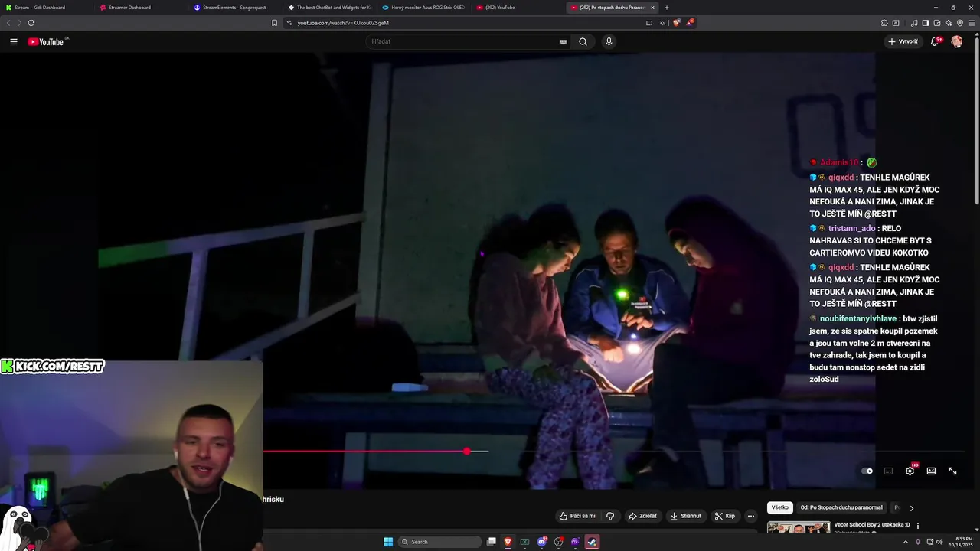
Task: Open the on-screen keyboard in search box
Action: [563, 42]
